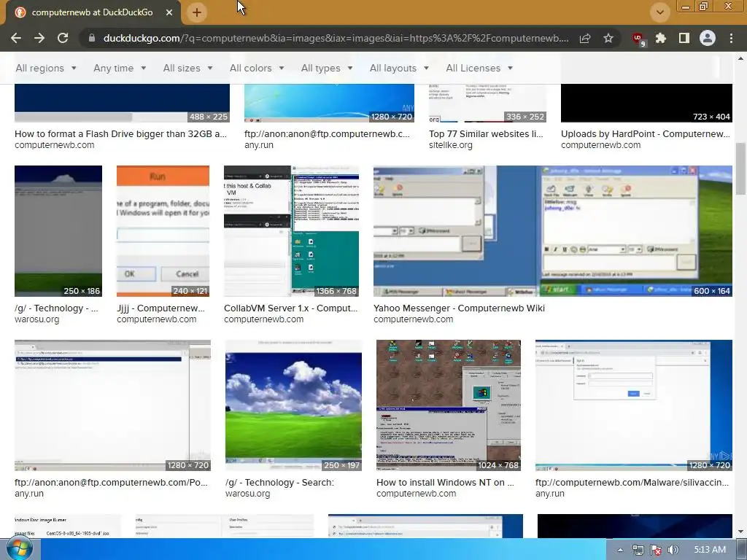Click the network tray icon
The height and width of the screenshot is (560, 747).
tap(638, 550)
